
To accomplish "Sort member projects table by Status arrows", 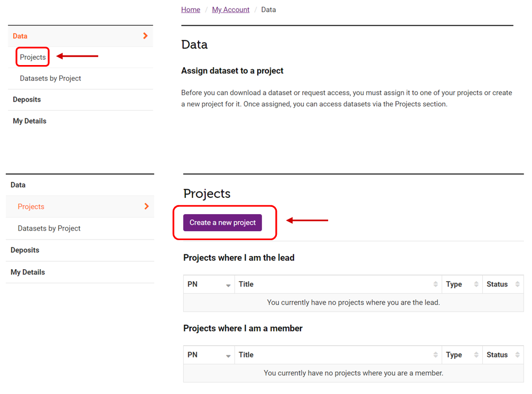I will 517,355.
